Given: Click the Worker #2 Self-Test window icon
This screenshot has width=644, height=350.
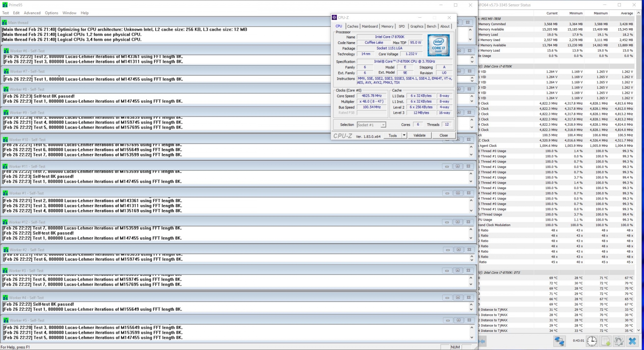Looking at the screenshot, I should (6, 250).
